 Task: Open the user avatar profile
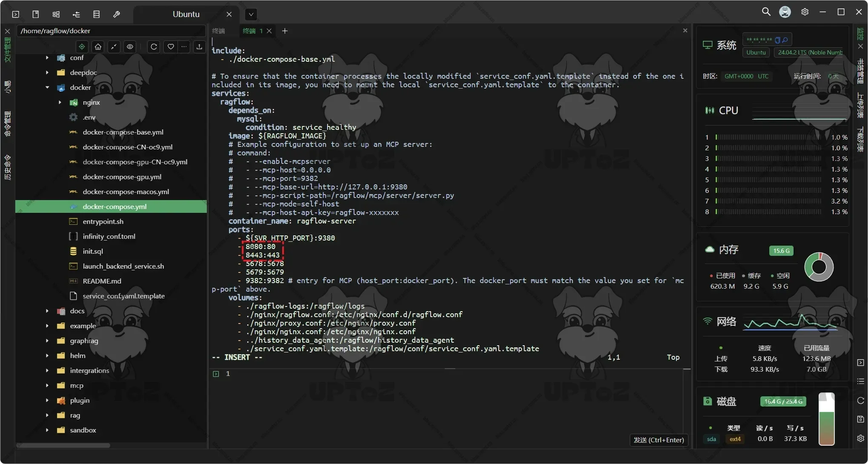[785, 11]
